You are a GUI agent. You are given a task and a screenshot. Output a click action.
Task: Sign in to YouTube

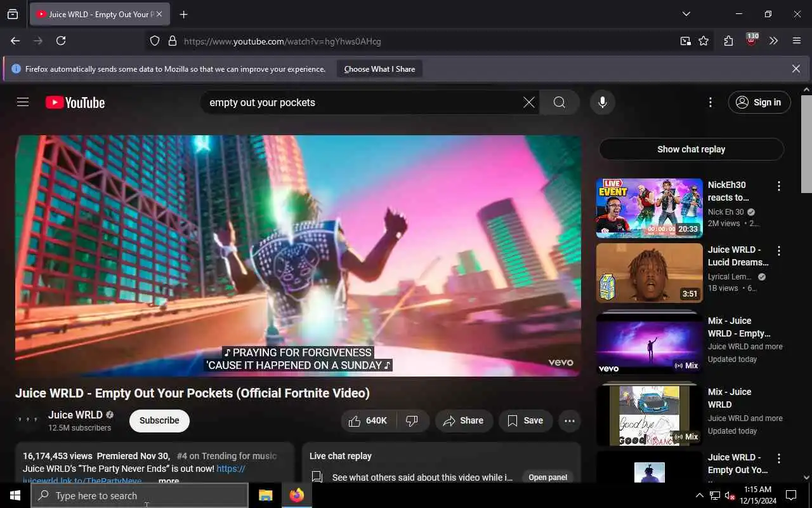759,102
